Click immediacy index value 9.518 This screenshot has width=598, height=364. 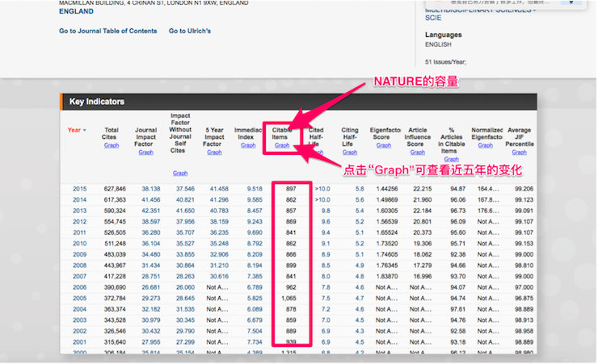coord(255,189)
